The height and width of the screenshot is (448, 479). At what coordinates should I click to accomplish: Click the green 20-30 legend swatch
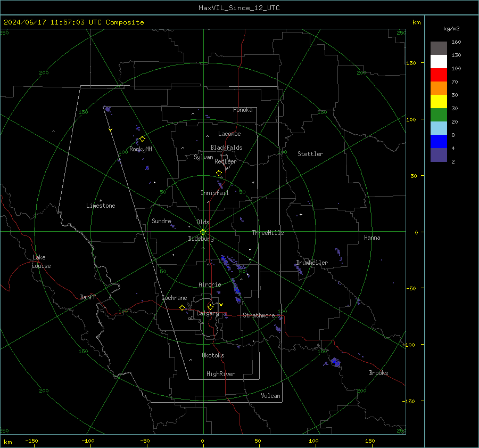click(439, 115)
